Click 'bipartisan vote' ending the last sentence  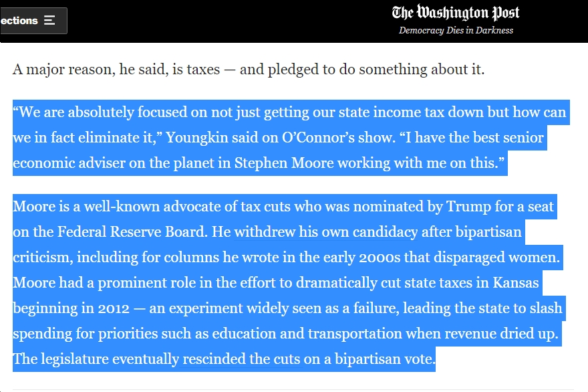(385, 359)
